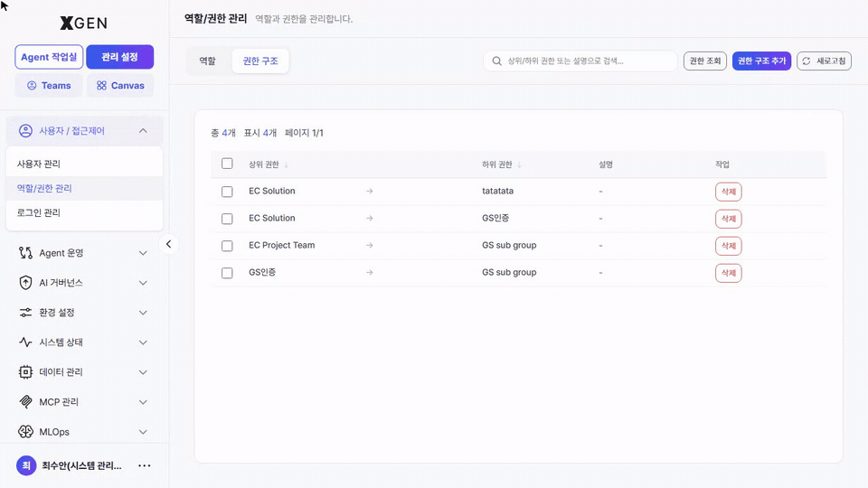Expand the 환경 설정 section
Viewport: 868px width, 488px height.
tap(143, 313)
